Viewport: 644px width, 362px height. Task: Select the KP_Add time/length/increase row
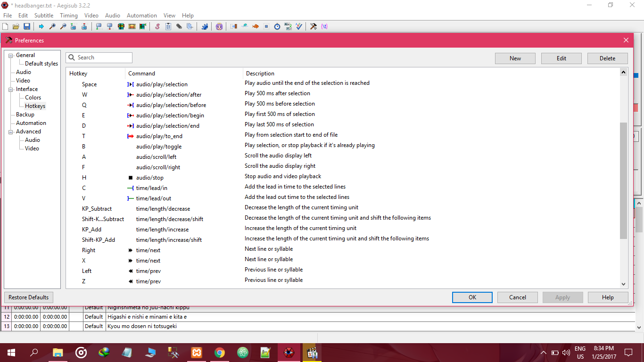(343, 230)
